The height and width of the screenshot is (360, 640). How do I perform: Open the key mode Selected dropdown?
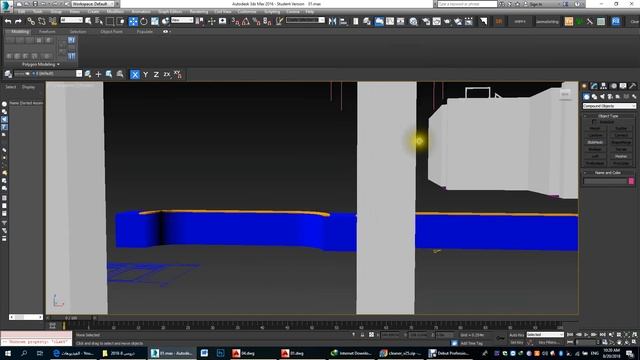[x=545, y=335]
